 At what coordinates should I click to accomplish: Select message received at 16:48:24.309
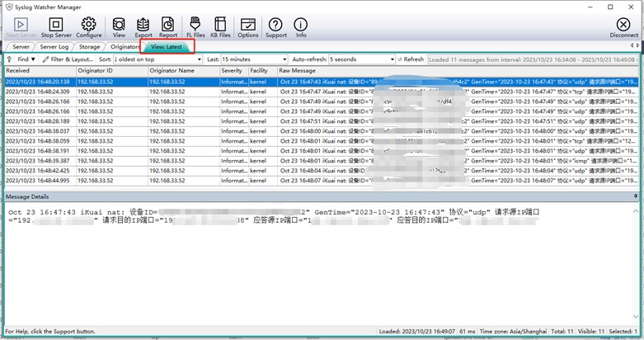click(322, 92)
